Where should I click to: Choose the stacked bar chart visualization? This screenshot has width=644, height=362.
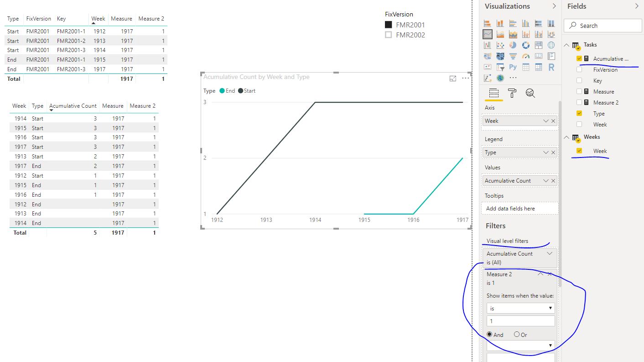(488, 23)
